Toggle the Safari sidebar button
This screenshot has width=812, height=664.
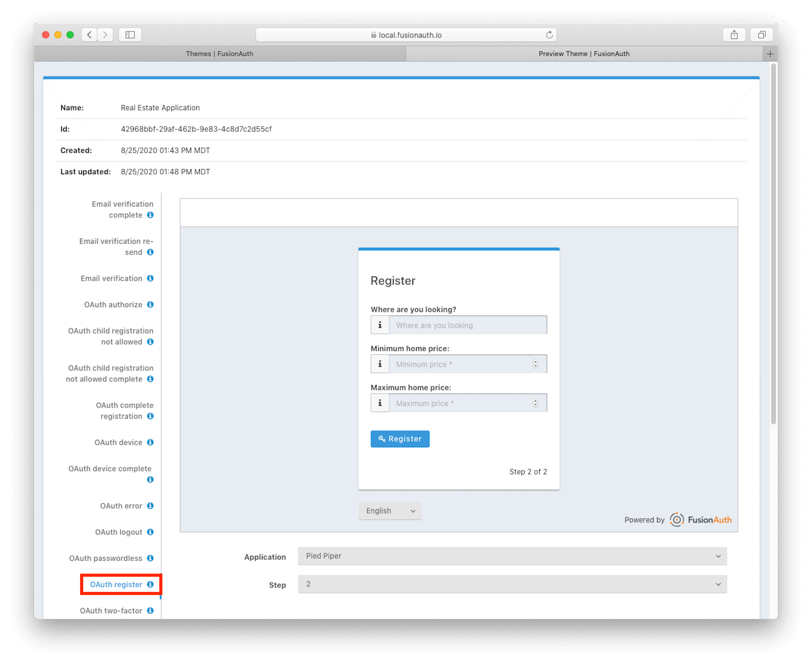click(x=130, y=35)
